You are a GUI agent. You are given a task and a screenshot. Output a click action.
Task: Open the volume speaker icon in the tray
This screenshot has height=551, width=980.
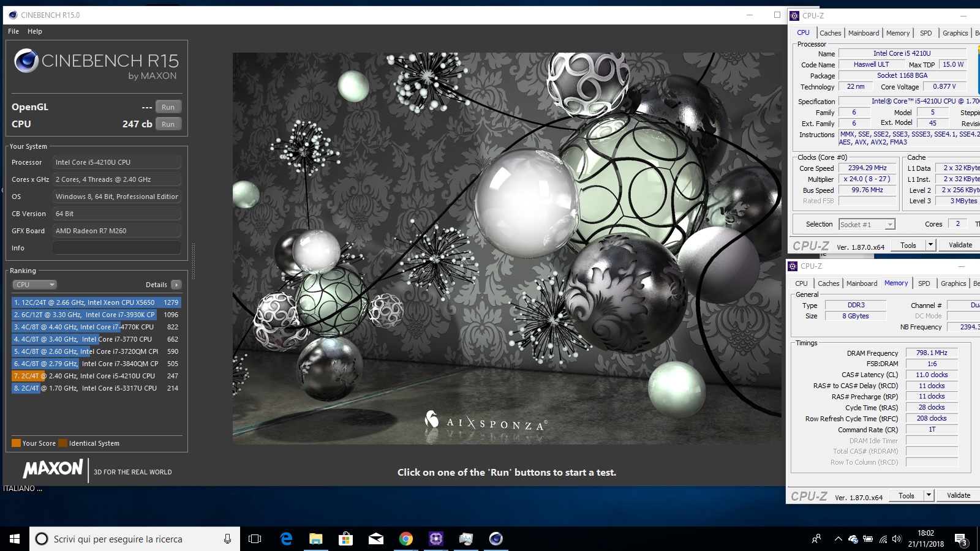[x=897, y=539]
